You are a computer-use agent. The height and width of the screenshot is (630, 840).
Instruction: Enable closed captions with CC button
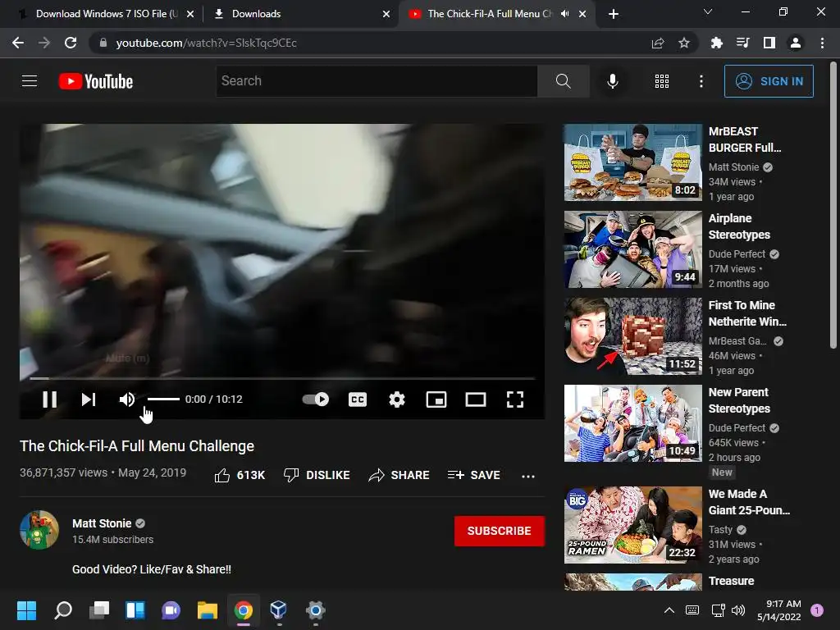click(358, 399)
